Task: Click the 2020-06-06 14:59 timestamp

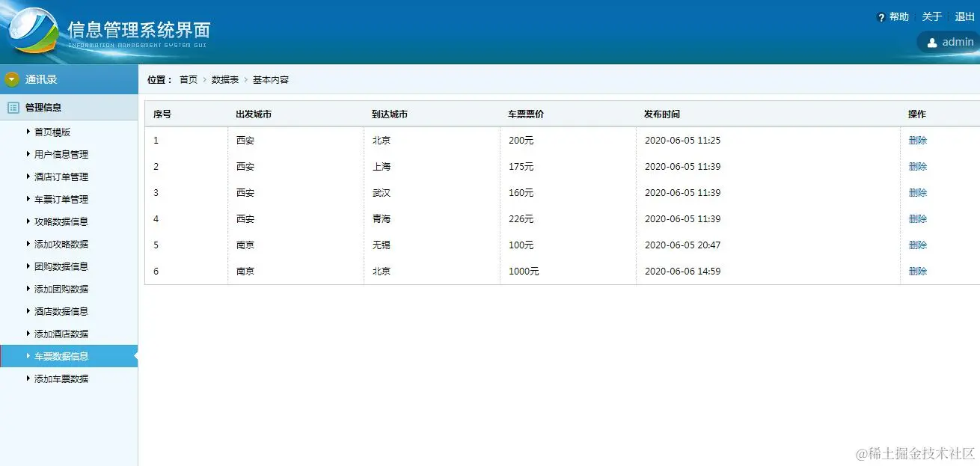Action: [682, 272]
